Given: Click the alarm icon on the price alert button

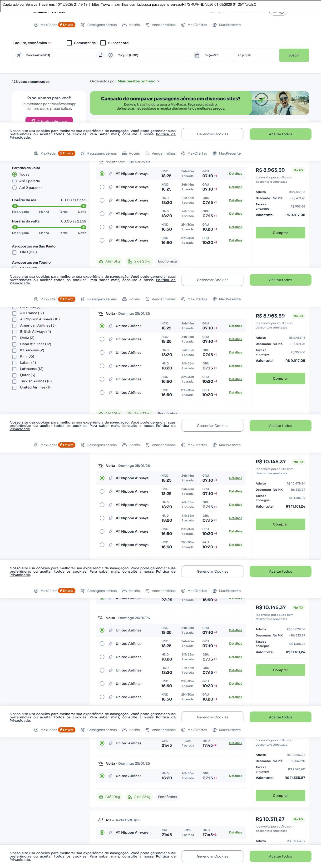Looking at the screenshot, I should pyautogui.click(x=33, y=121).
